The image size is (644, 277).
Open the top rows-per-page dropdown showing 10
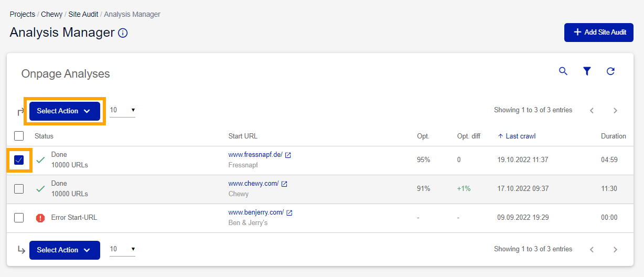[x=122, y=110]
